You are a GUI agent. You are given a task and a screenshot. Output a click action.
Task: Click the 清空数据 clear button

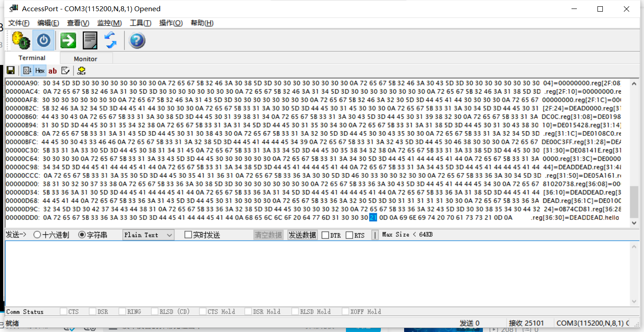click(269, 235)
